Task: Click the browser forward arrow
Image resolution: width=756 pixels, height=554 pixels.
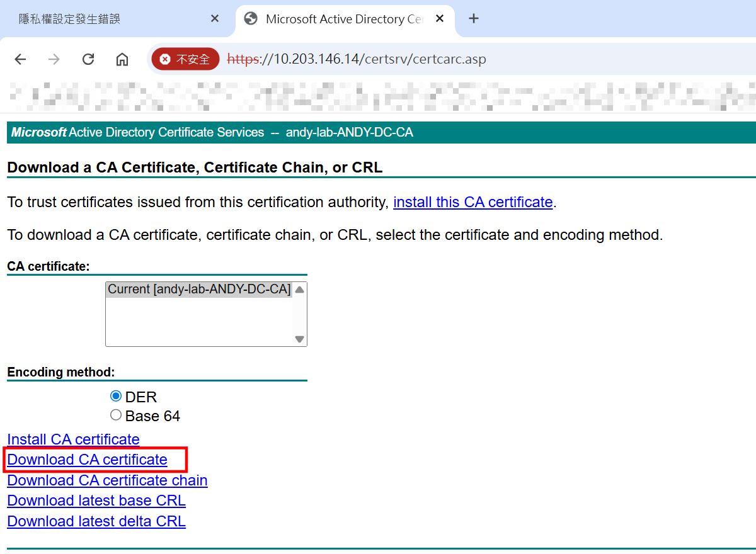Action: (x=54, y=59)
